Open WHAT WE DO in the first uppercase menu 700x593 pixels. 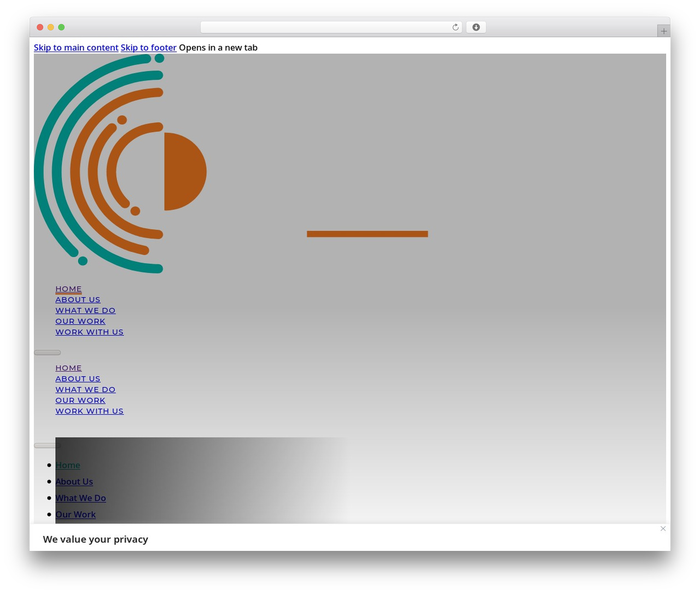point(85,311)
